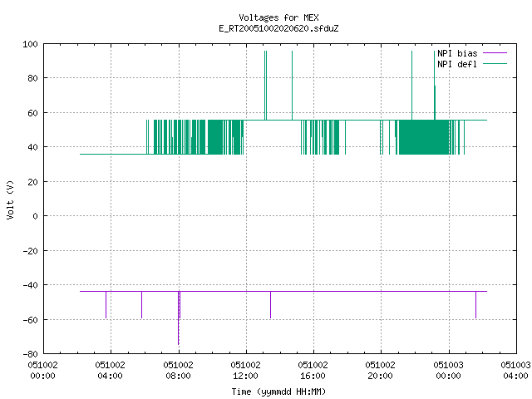The width and height of the screenshot is (532, 399).
Task: Click the 'Volt (V)' y-axis label
Action: pyautogui.click(x=10, y=199)
